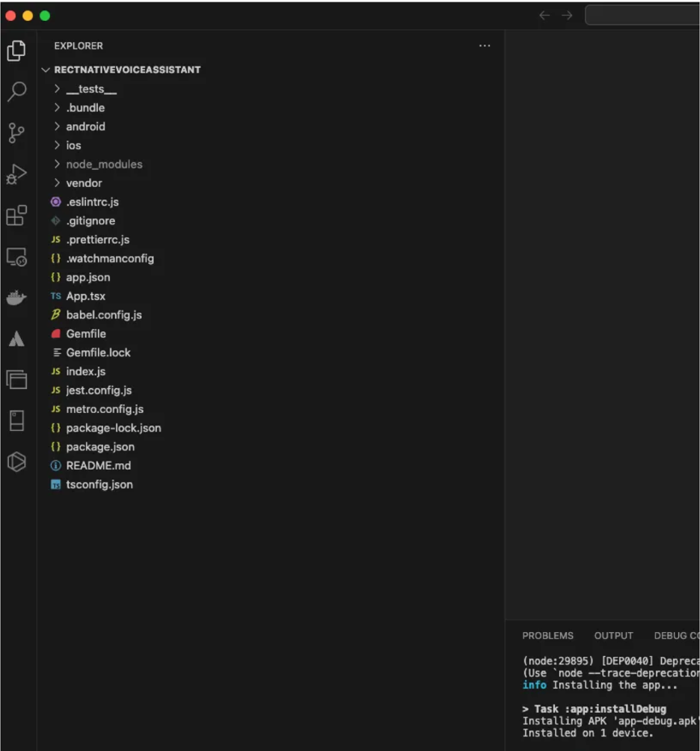700x751 pixels.
Task: Open the Source Control view icon
Action: pyautogui.click(x=16, y=133)
